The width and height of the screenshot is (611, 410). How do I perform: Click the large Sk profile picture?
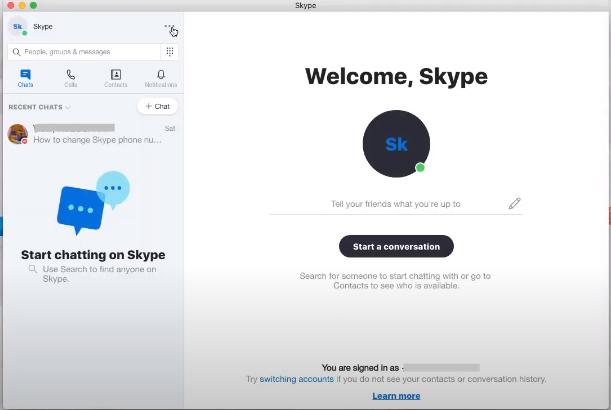point(396,144)
